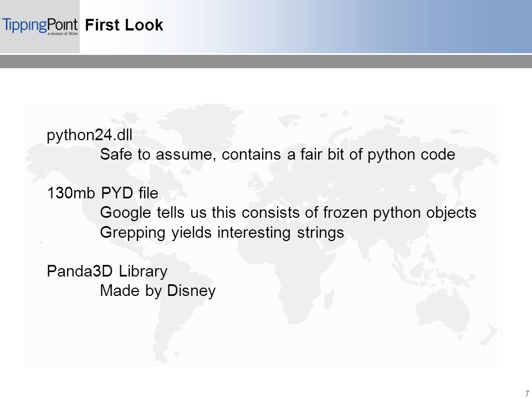Select the First Look slide title
Image resolution: width=532 pixels, height=399 pixels.
pos(124,25)
